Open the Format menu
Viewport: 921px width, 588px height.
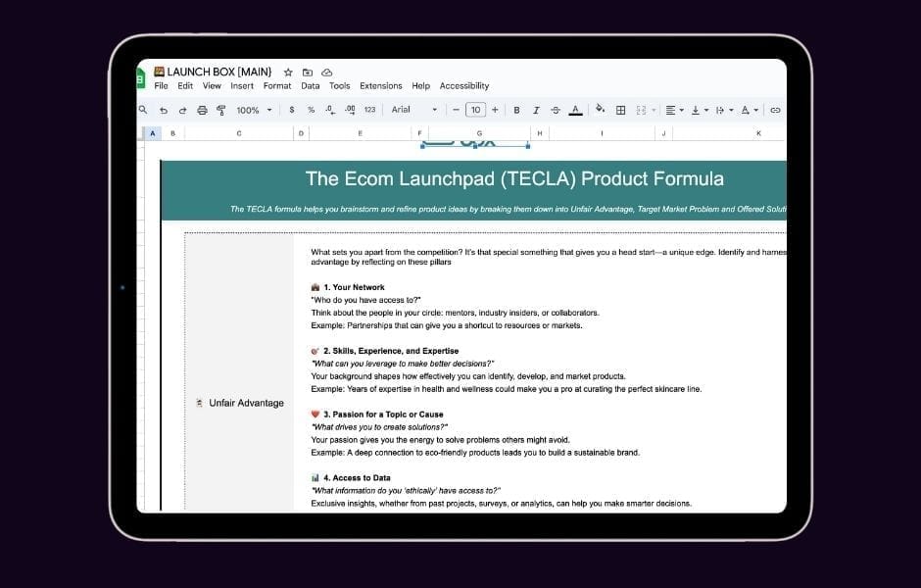[x=277, y=86]
